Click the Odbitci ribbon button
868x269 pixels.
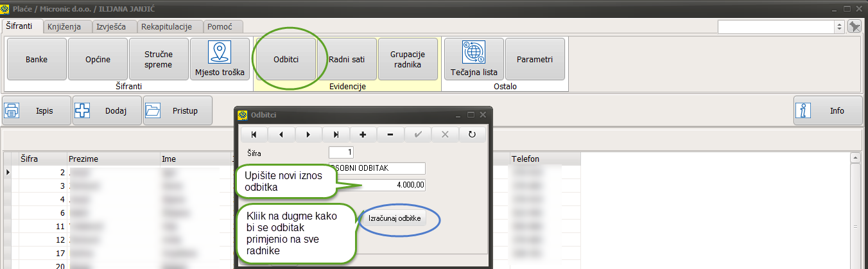pos(286,59)
